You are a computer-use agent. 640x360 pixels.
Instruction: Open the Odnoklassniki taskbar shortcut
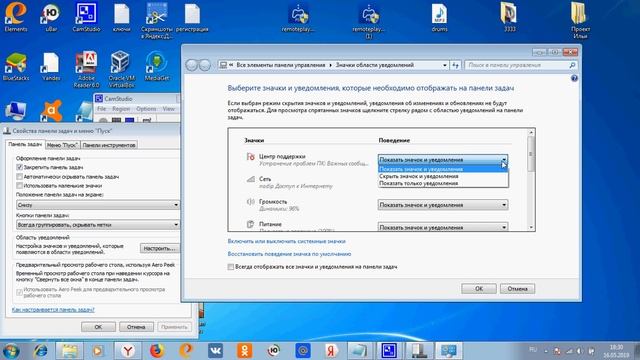click(244, 351)
